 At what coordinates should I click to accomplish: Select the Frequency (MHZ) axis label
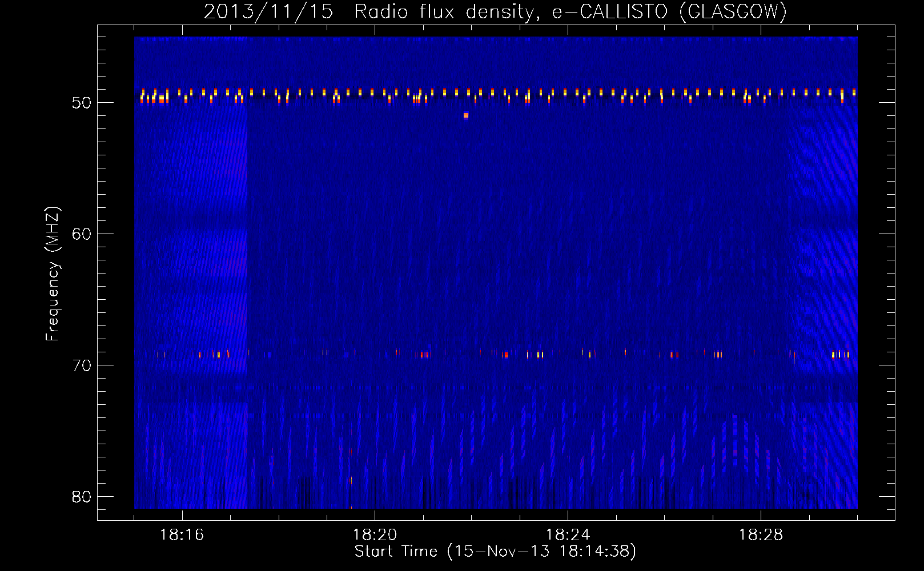[x=53, y=274]
